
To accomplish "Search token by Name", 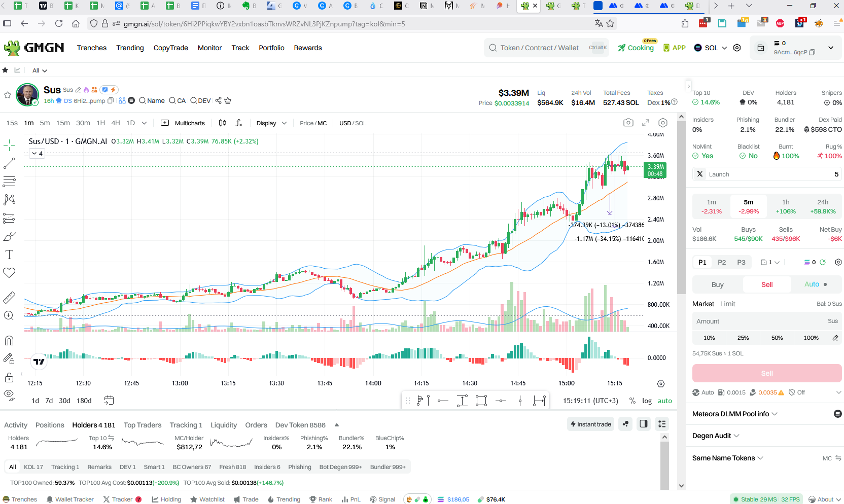I will click(x=152, y=100).
